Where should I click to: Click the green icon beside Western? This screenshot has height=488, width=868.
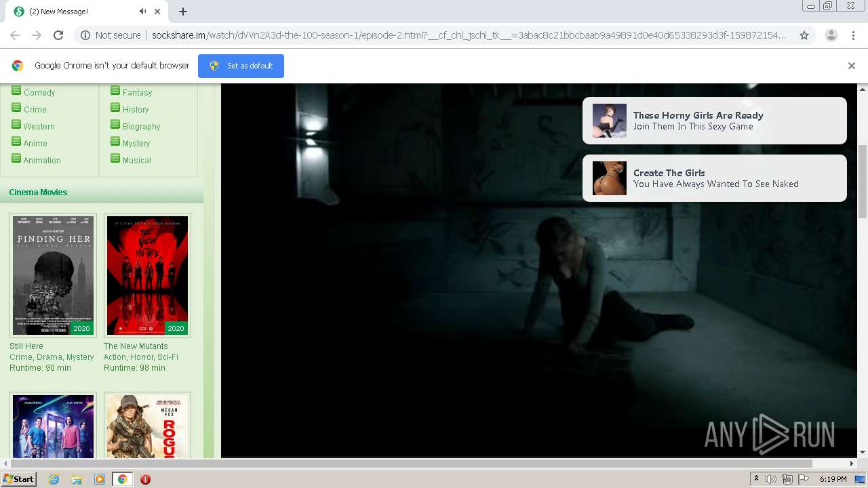(x=16, y=124)
